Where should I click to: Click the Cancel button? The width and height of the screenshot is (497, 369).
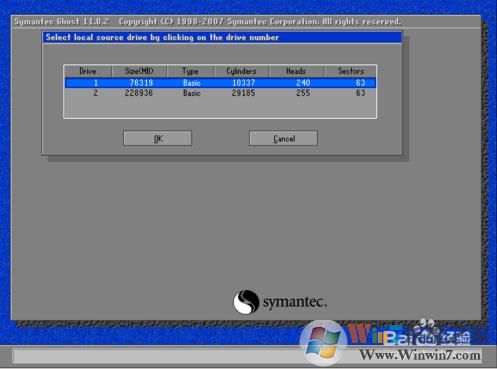pyautogui.click(x=283, y=138)
